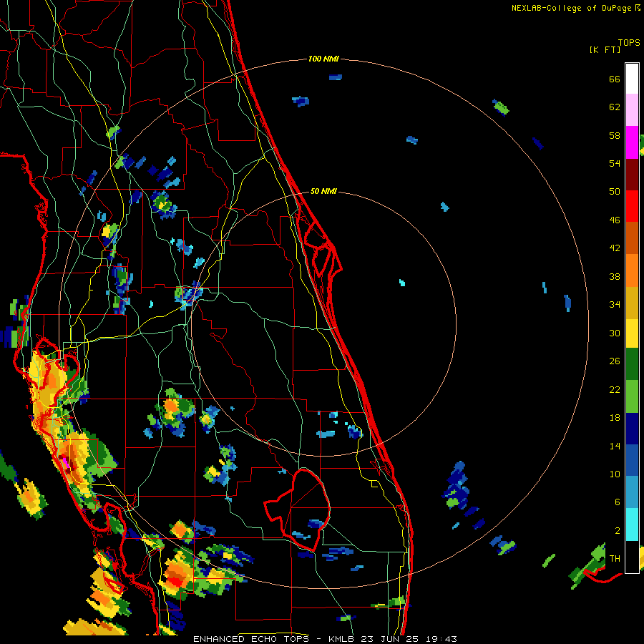Click the 22 value on the legend
Viewport: 644px width, 644px height.
click(x=615, y=390)
